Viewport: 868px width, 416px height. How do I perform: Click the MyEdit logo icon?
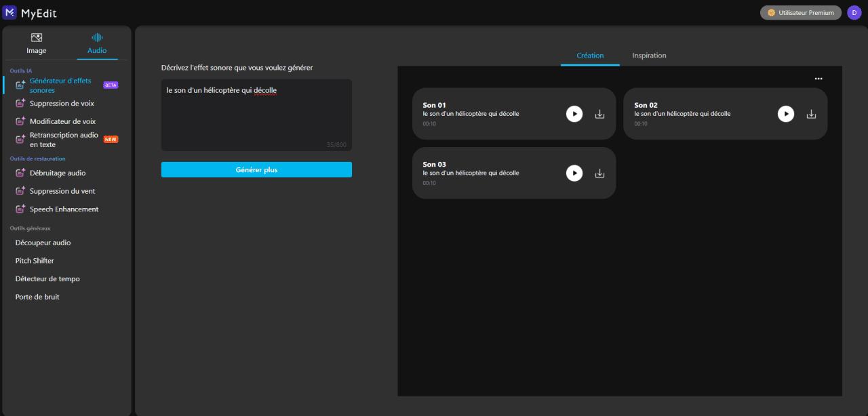pos(9,12)
